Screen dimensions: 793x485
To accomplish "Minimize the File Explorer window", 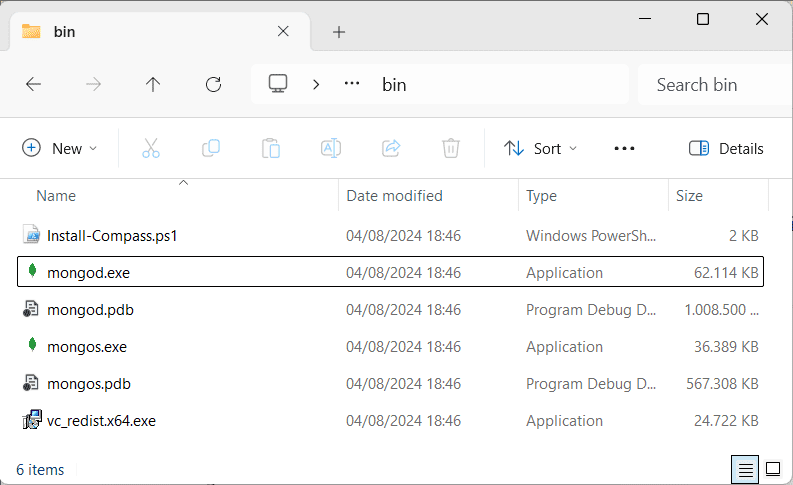I will [x=645, y=19].
